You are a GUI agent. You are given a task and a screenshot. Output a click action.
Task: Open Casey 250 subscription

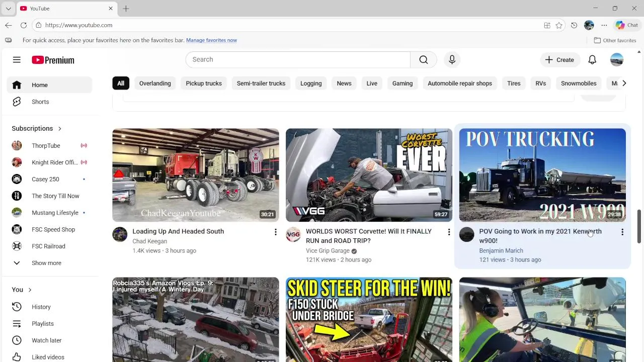[x=49, y=179]
